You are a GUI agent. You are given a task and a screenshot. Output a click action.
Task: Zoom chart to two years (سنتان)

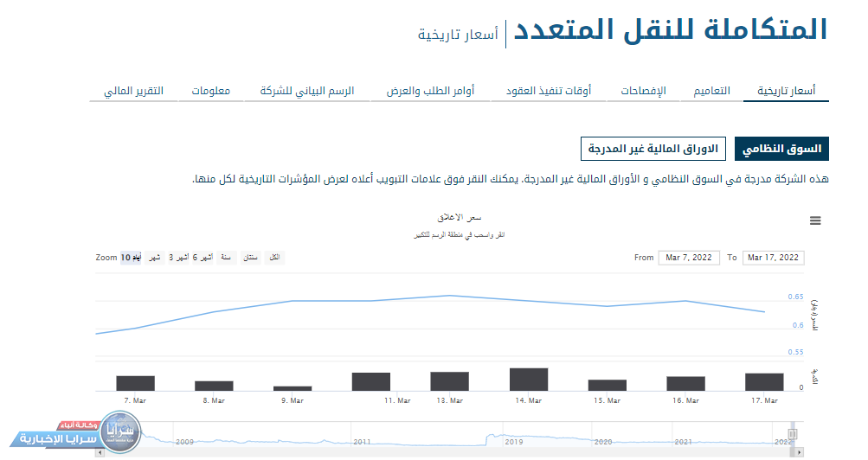(249, 258)
